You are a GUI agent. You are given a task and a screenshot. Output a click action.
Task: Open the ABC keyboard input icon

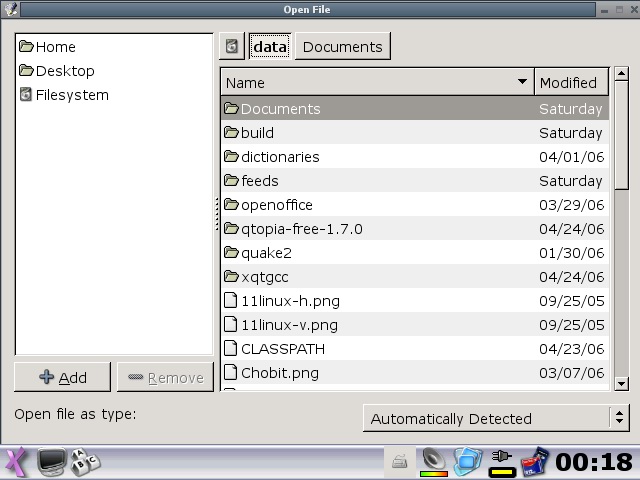[86, 462]
